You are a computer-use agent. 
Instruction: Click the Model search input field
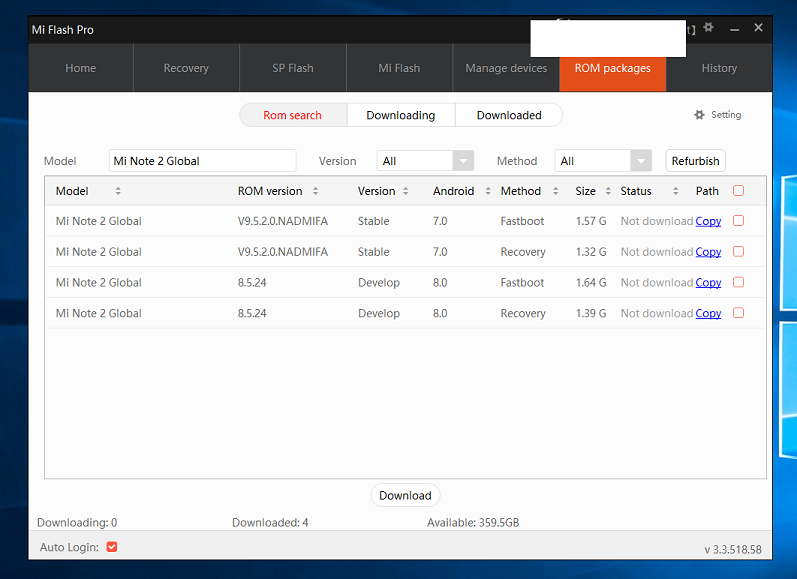[x=202, y=161]
